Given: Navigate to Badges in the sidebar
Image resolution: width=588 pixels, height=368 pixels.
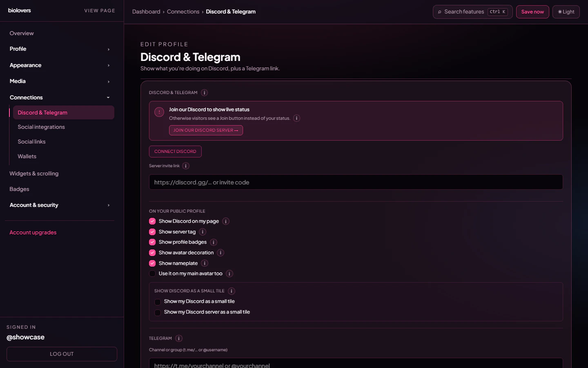Looking at the screenshot, I should [x=19, y=189].
